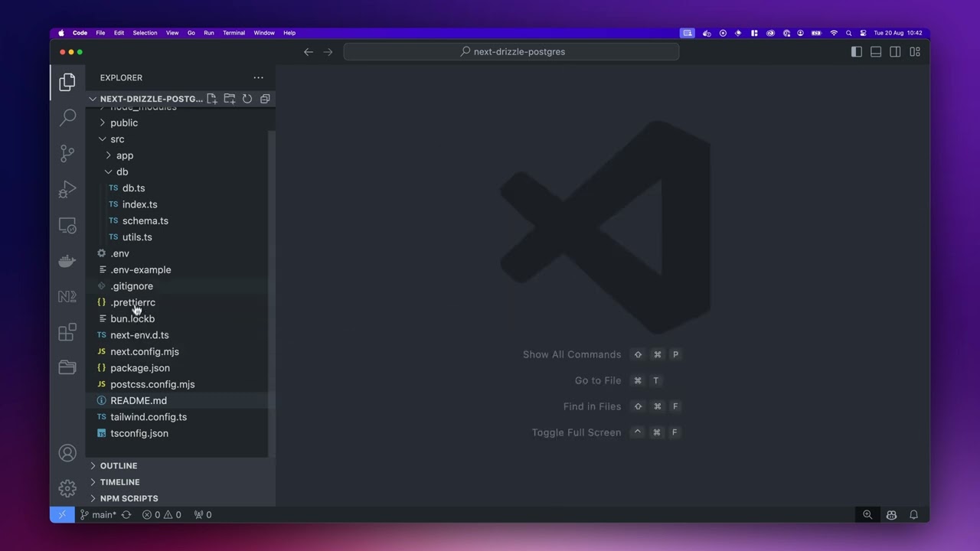Click the zoom magnifier icon in status bar
Viewport: 980px width, 551px height.
[x=867, y=515]
